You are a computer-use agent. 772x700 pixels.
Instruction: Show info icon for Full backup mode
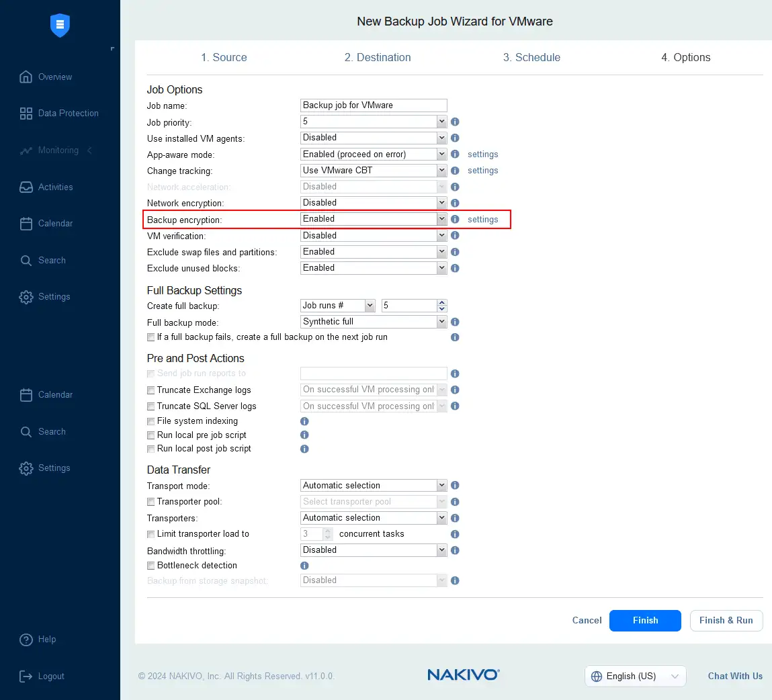click(x=455, y=322)
